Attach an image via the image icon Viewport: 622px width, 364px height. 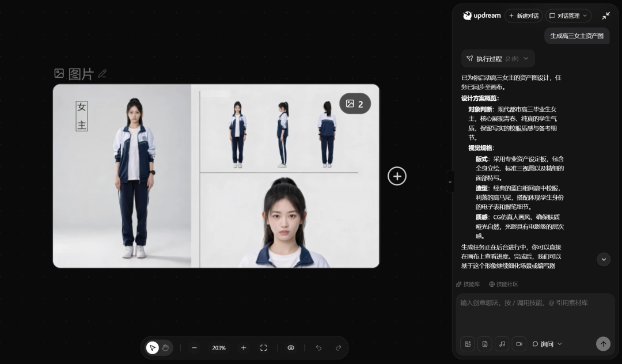468,344
